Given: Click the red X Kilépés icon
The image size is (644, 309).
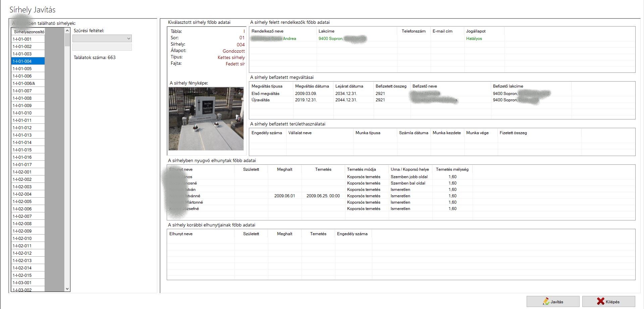Looking at the screenshot, I should (600, 301).
